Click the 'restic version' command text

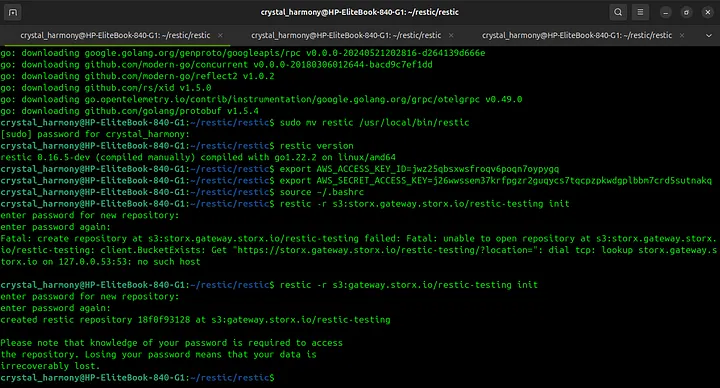[317, 146]
